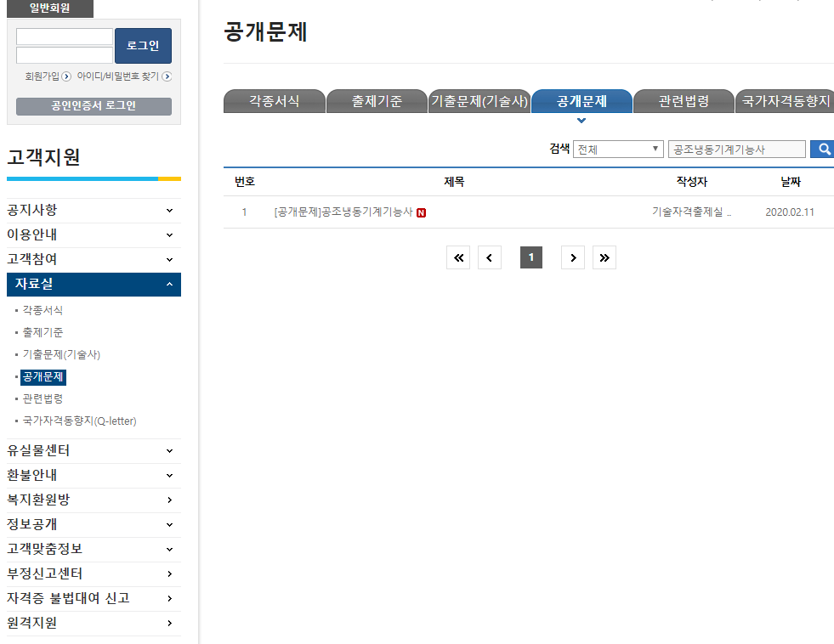Image resolution: width=834 pixels, height=644 pixels.
Task: Go to previous page arrow
Action: tap(490, 257)
